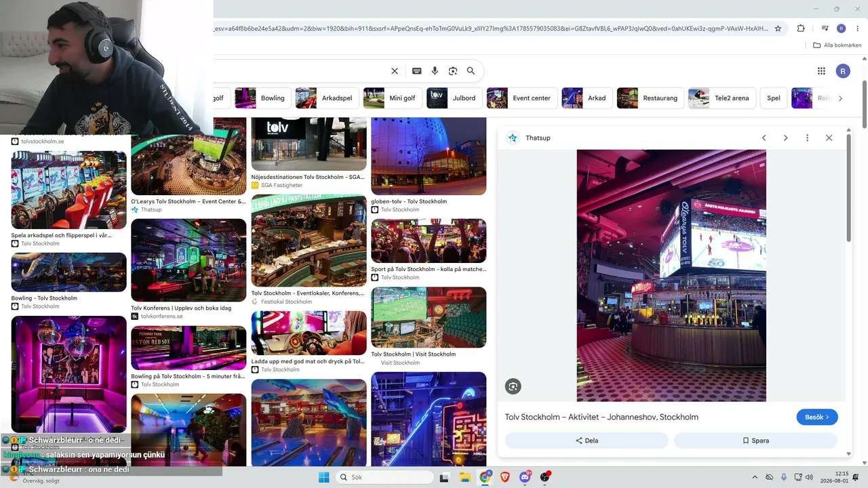Select the Event center filter chip
868x488 pixels.
(521, 98)
